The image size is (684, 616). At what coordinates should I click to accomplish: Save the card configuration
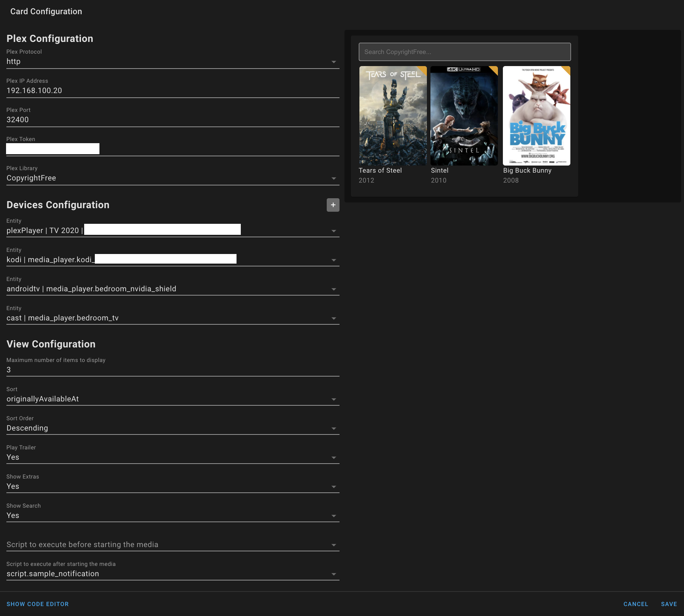[x=669, y=604]
